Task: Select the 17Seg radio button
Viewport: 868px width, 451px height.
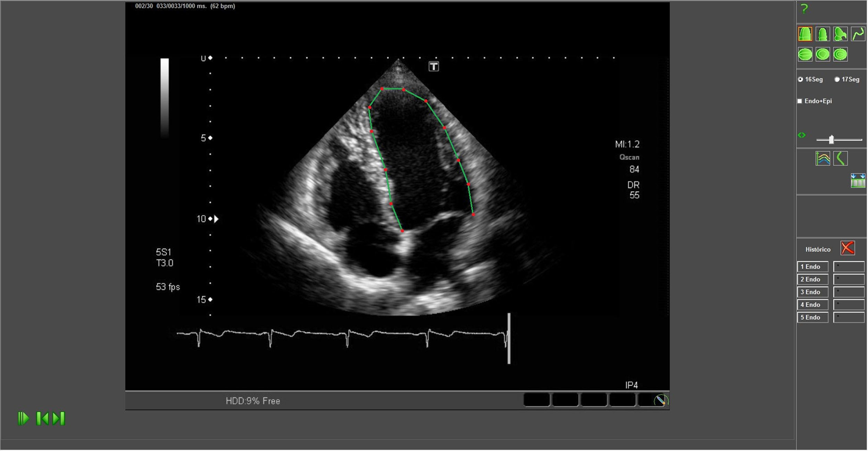Action: click(837, 79)
